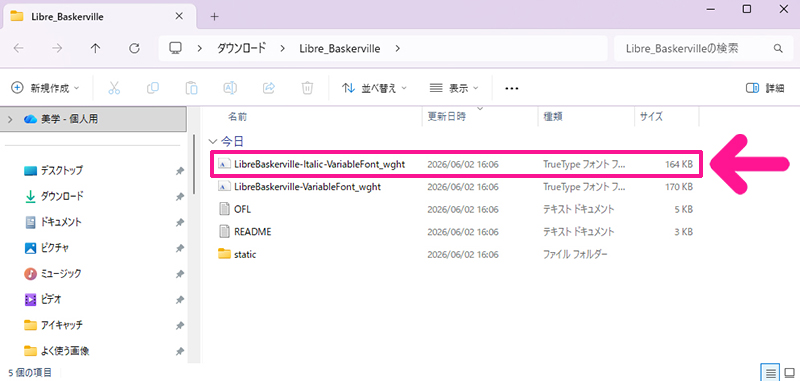This screenshot has width=800, height=381.
Task: Click pin icon beside ピクチャ
Action: pyautogui.click(x=180, y=248)
